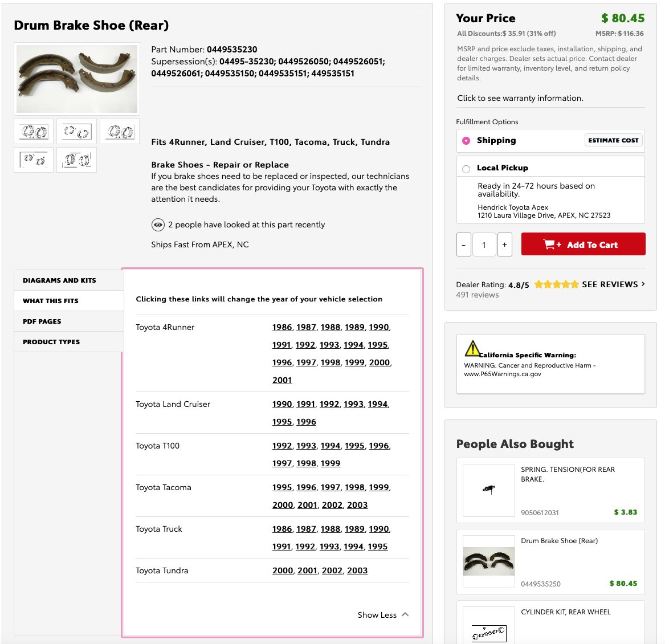The image size is (665, 644).
Task: Choose 1995 for Toyota Truck
Action: click(x=377, y=547)
